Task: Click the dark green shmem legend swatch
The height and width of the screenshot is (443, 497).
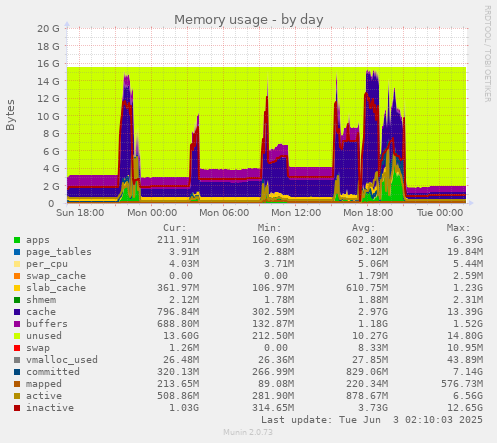Action: 17,300
